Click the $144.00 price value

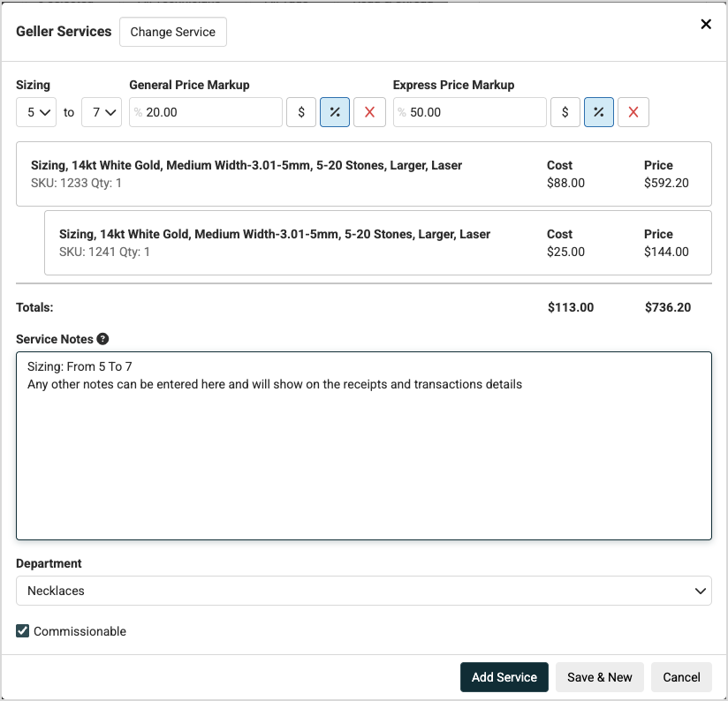pyautogui.click(x=666, y=252)
